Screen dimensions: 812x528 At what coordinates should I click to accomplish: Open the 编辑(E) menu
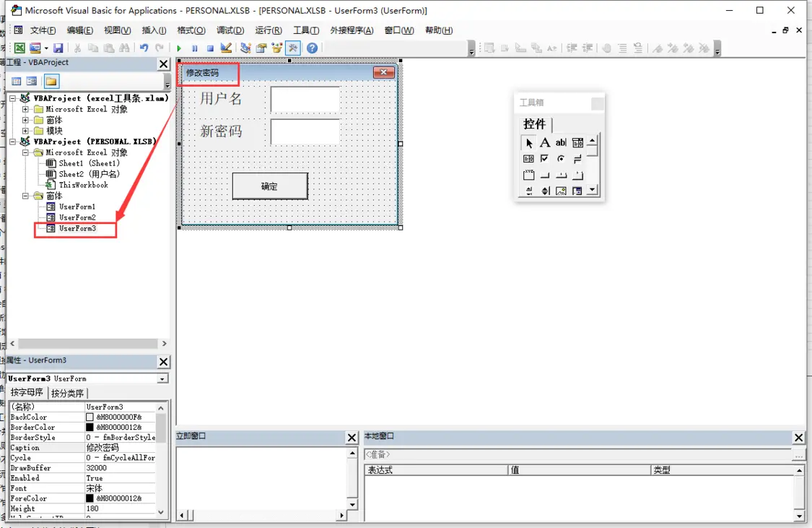click(79, 30)
